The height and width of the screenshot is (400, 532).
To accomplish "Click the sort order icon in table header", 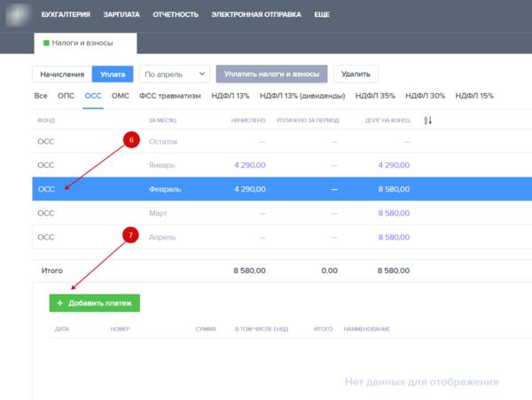I will 427,120.
